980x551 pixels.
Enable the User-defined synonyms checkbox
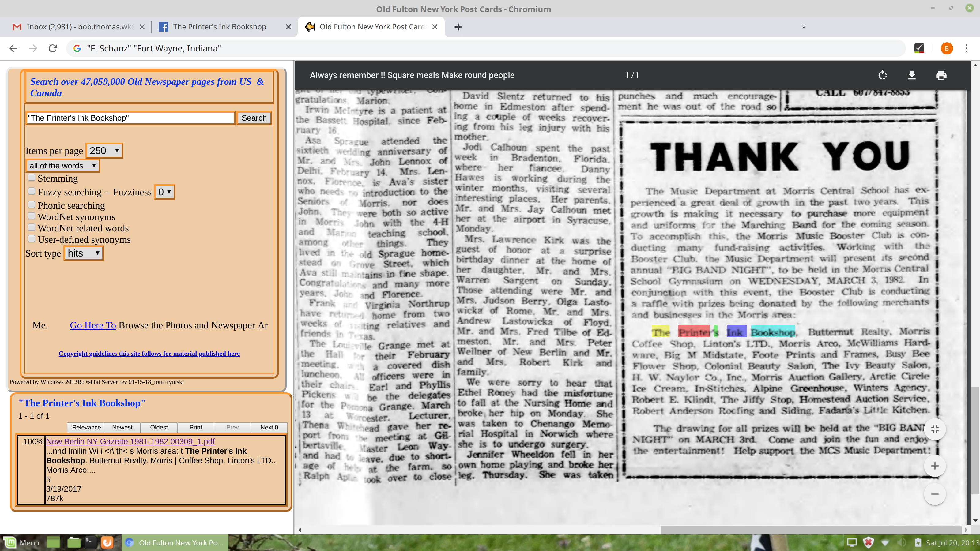pyautogui.click(x=32, y=239)
